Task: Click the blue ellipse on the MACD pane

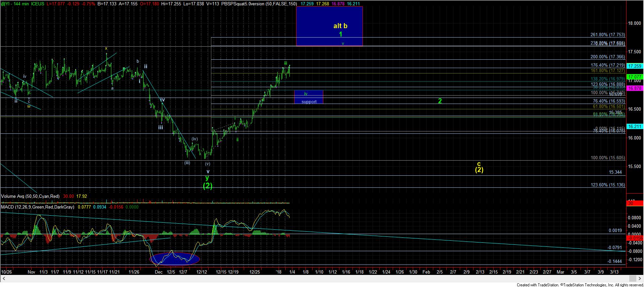Action: coord(174,259)
